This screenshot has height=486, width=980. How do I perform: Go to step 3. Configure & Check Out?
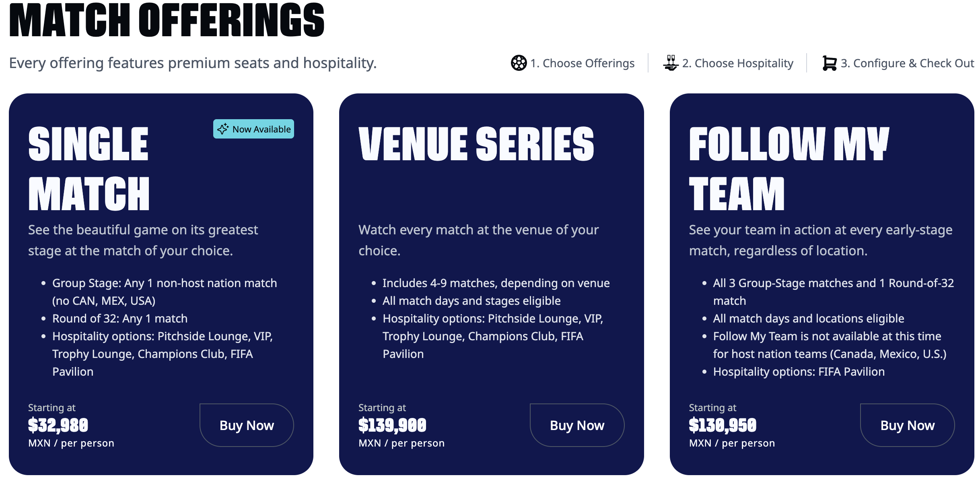coord(898,63)
